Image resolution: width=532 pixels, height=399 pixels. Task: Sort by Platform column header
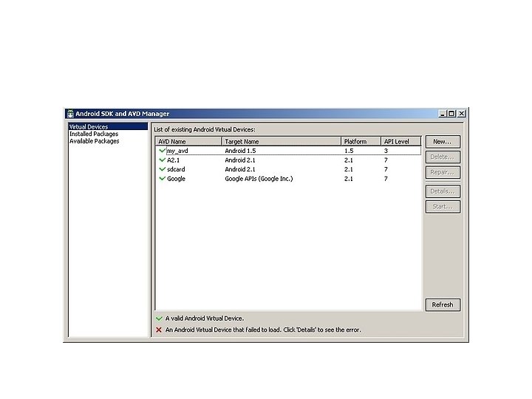pos(361,141)
